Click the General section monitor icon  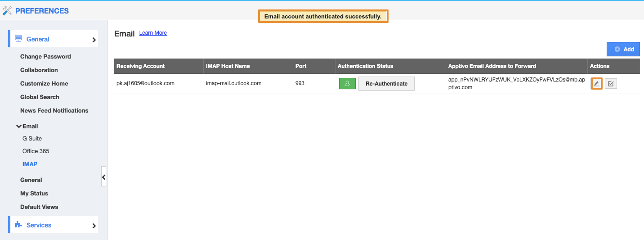(18, 39)
